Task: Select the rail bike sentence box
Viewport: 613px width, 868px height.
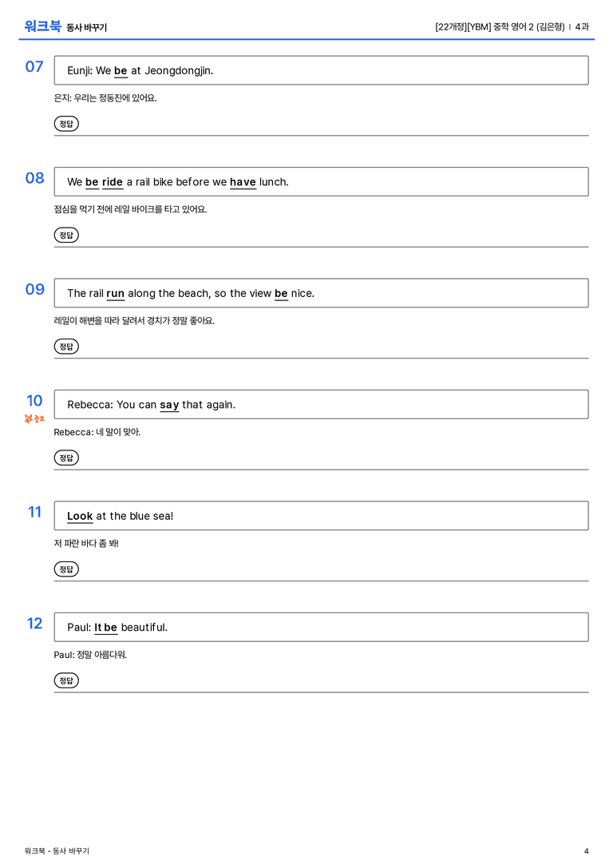Action: (x=321, y=181)
